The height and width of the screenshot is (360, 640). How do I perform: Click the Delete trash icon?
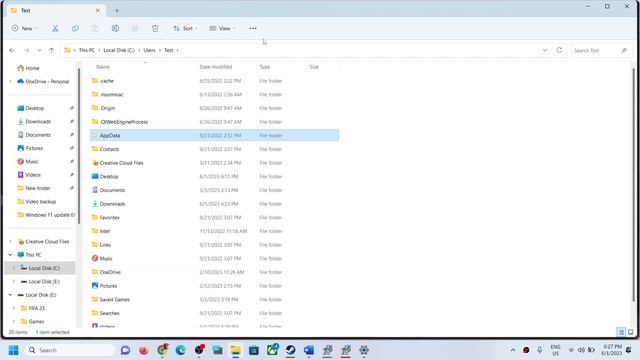point(155,28)
